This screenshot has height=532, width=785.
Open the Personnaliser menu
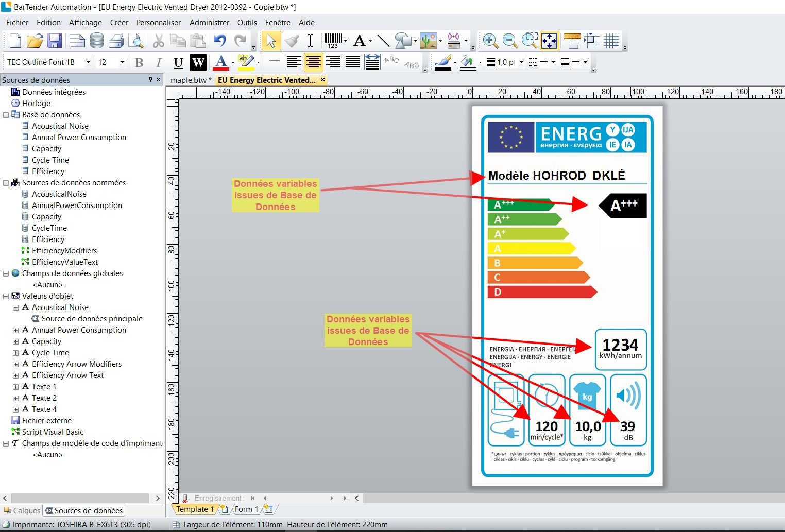(x=159, y=23)
